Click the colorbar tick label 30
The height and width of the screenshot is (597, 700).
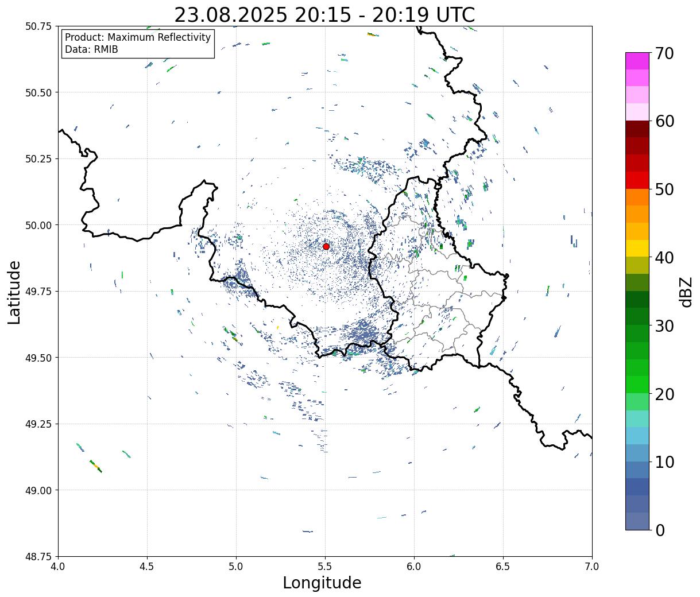coord(664,325)
